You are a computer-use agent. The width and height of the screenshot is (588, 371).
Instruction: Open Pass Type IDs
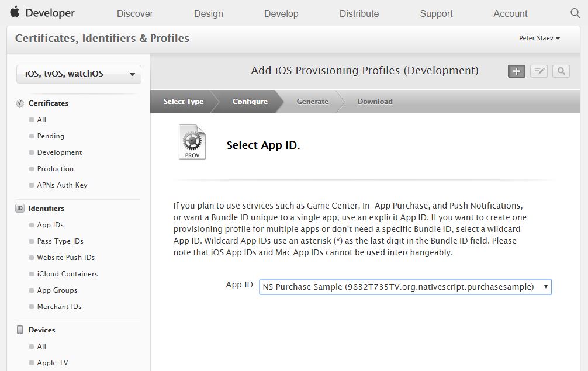pos(60,241)
